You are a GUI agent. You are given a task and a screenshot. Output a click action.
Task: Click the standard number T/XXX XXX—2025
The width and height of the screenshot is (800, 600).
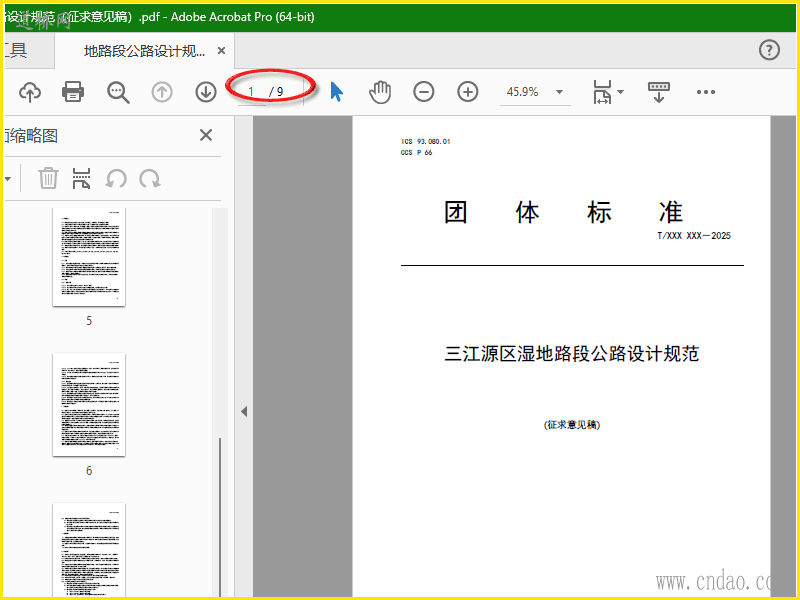(x=694, y=236)
